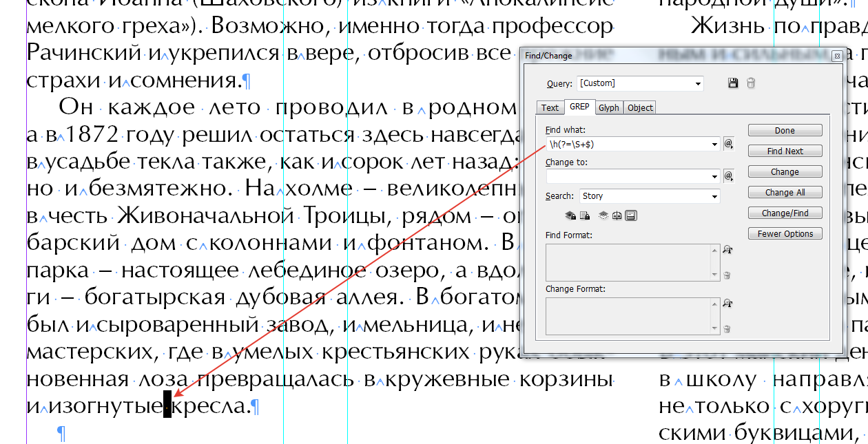The image size is (868, 444).
Task: Open the Object tab
Action: pos(639,107)
